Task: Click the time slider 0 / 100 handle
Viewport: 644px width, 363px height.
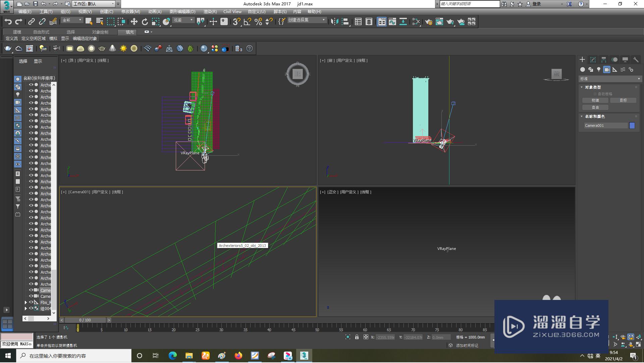Action: (x=85, y=320)
